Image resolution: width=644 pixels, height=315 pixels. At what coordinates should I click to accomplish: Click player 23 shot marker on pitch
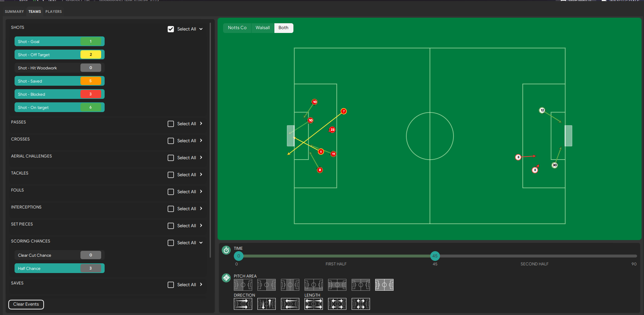pos(332,130)
